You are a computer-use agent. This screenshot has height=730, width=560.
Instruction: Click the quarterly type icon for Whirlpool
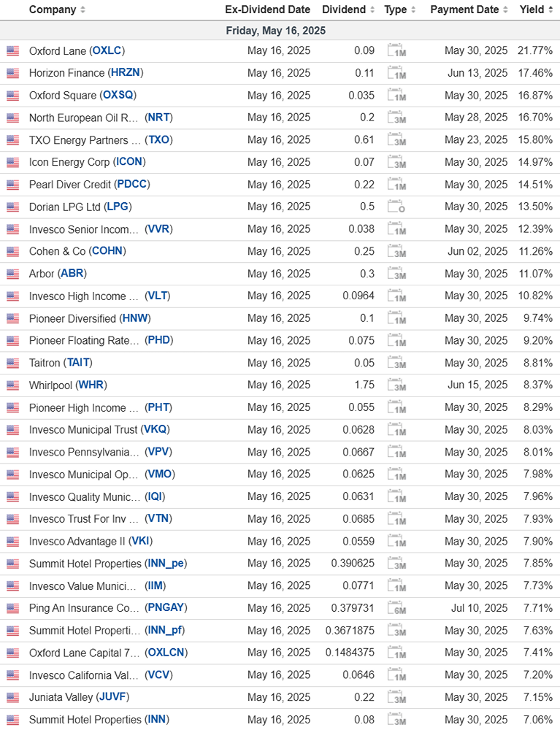396,385
